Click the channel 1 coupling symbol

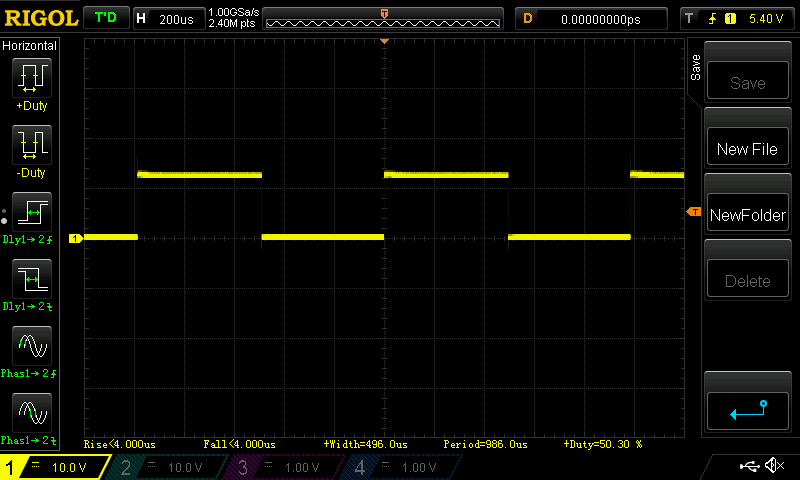click(x=35, y=464)
